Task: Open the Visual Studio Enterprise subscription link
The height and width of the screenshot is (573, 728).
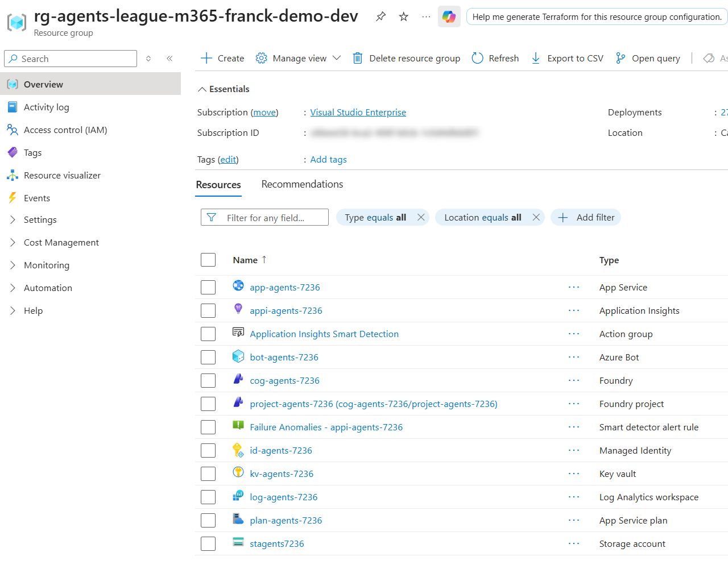Action: [x=358, y=113]
